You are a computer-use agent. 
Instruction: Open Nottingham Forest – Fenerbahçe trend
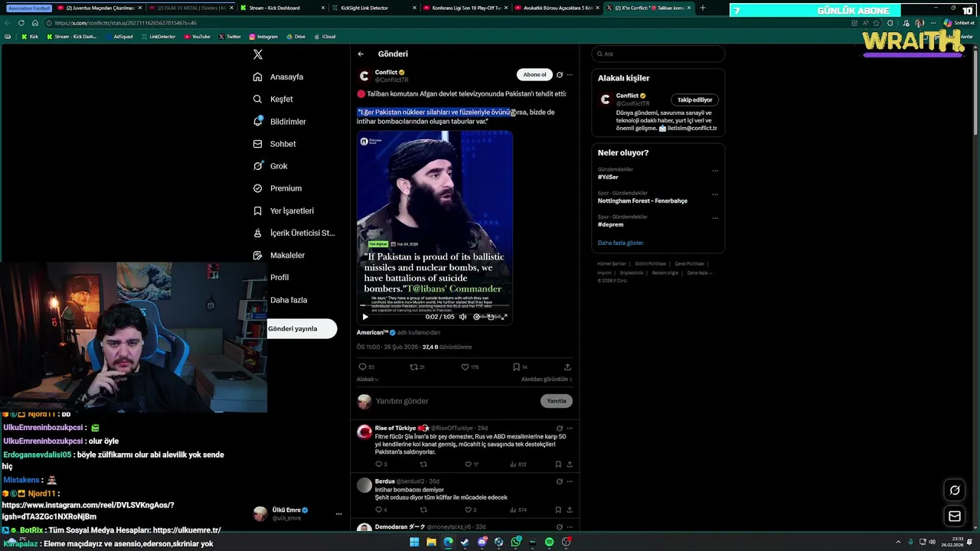click(x=642, y=201)
